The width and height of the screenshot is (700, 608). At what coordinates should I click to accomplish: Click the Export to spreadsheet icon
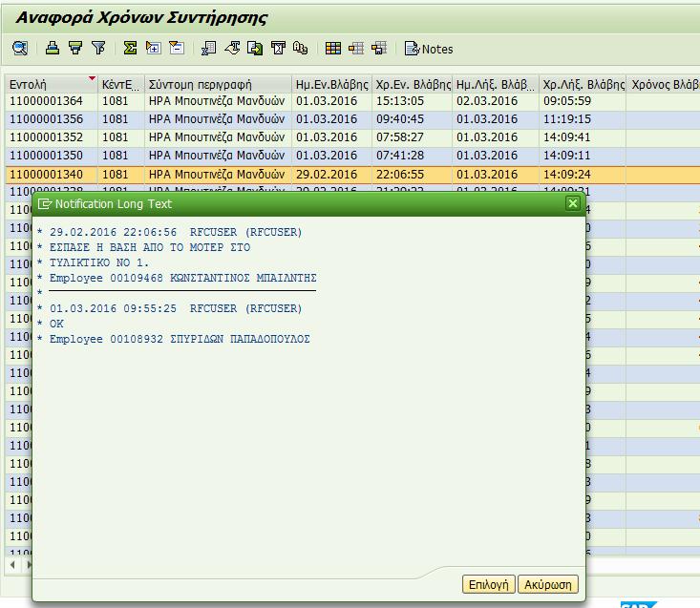tap(208, 48)
